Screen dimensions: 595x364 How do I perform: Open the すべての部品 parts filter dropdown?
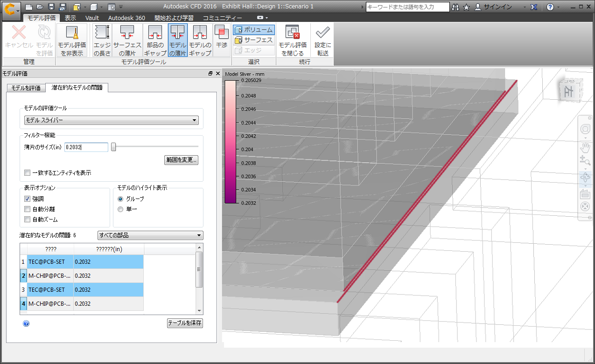pos(150,235)
